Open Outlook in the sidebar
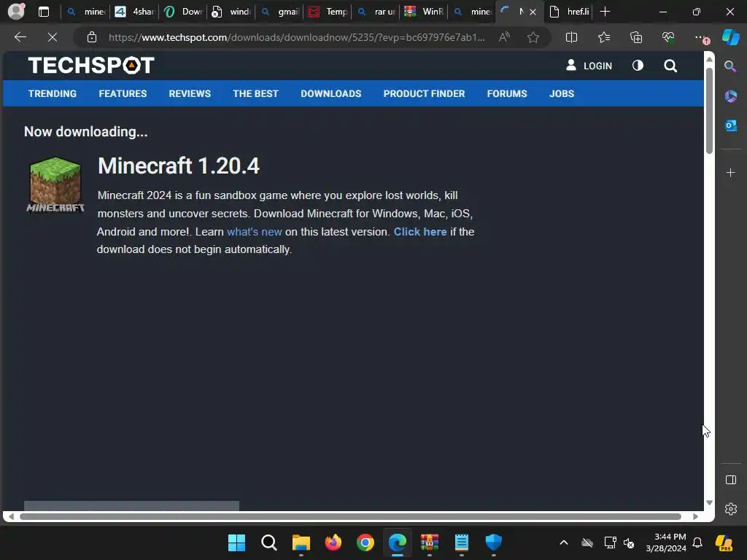This screenshot has width=747, height=560. pos(730,125)
